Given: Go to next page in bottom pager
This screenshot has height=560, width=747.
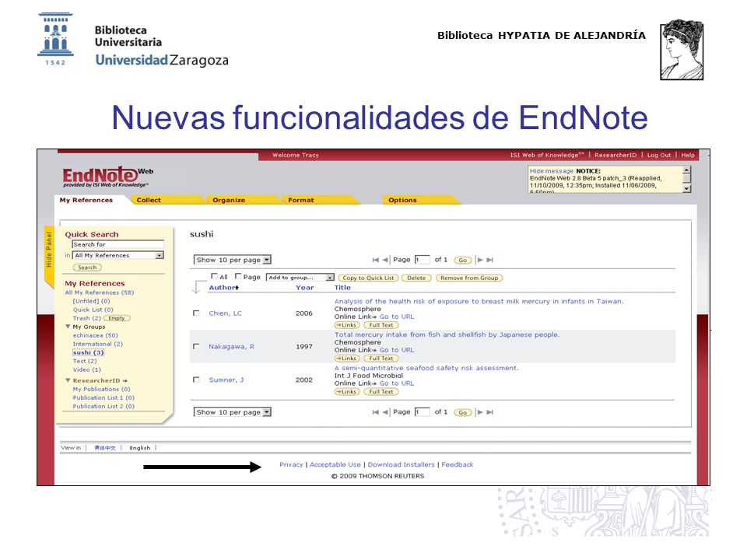Looking at the screenshot, I should (480, 412).
